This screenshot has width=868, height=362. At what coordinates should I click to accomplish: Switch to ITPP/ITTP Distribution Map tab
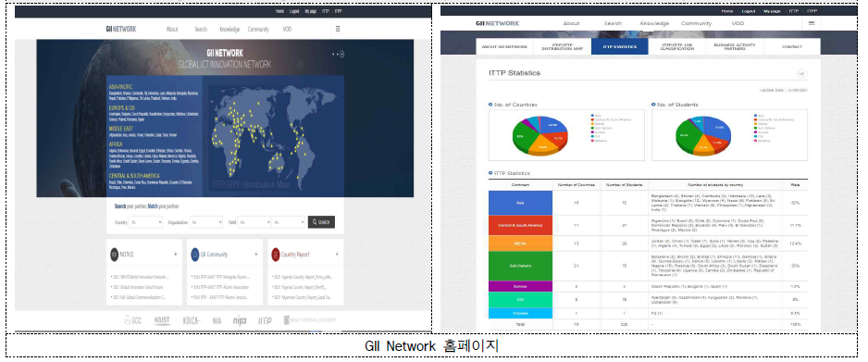pos(562,46)
